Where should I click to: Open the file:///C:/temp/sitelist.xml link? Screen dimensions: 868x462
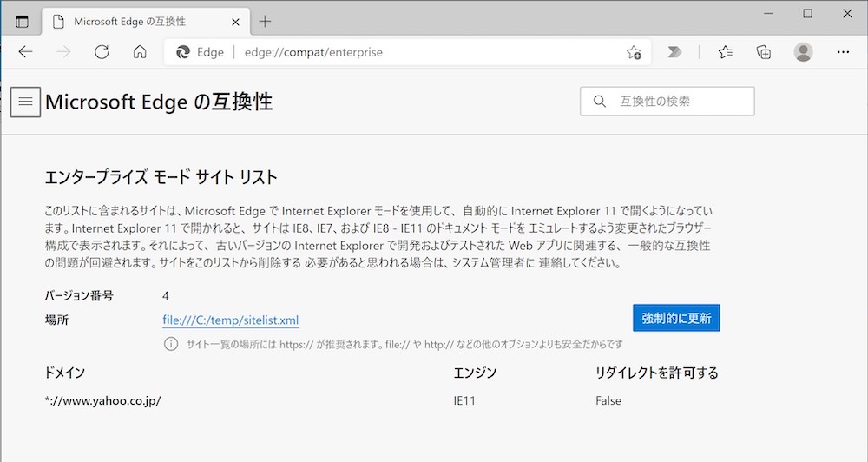tap(230, 320)
